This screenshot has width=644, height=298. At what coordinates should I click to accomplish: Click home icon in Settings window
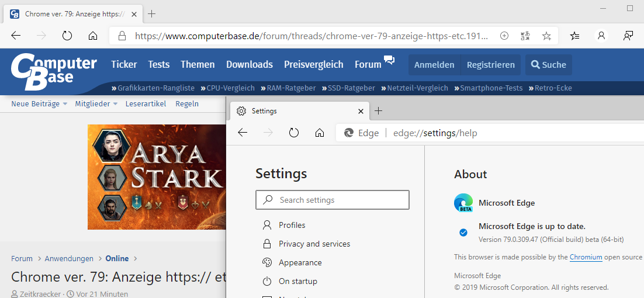(320, 133)
